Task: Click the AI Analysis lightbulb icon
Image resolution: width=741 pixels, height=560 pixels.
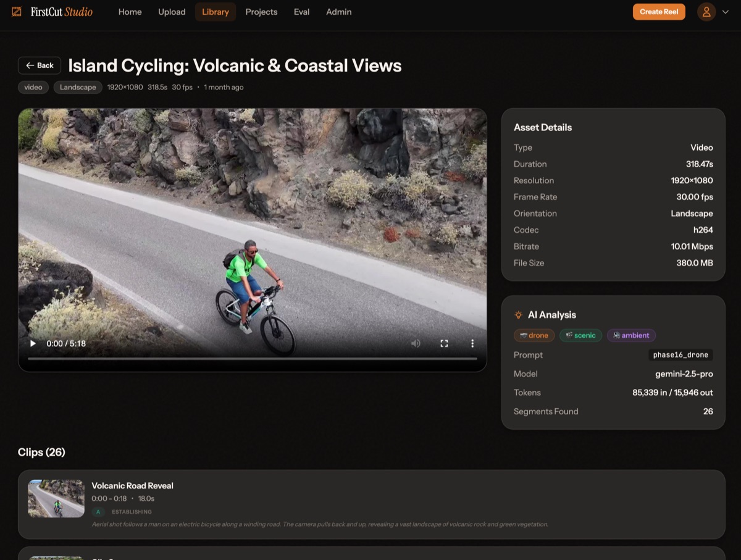Action: 518,314
